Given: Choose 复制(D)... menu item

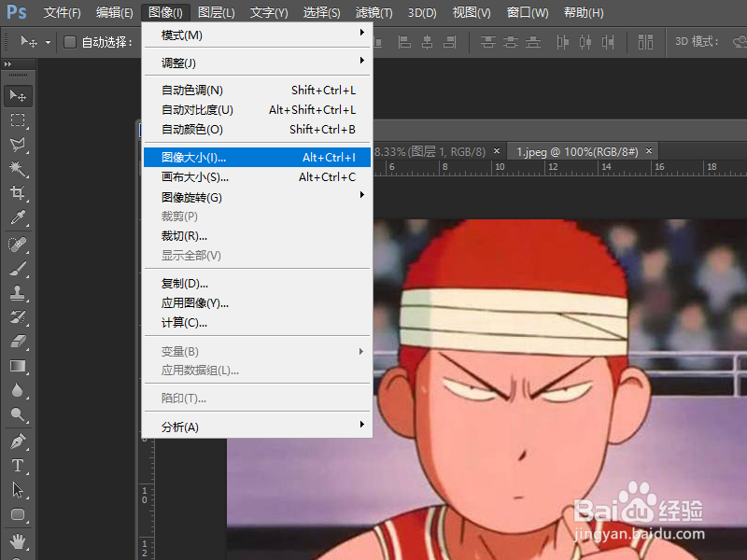Looking at the screenshot, I should (x=258, y=284).
